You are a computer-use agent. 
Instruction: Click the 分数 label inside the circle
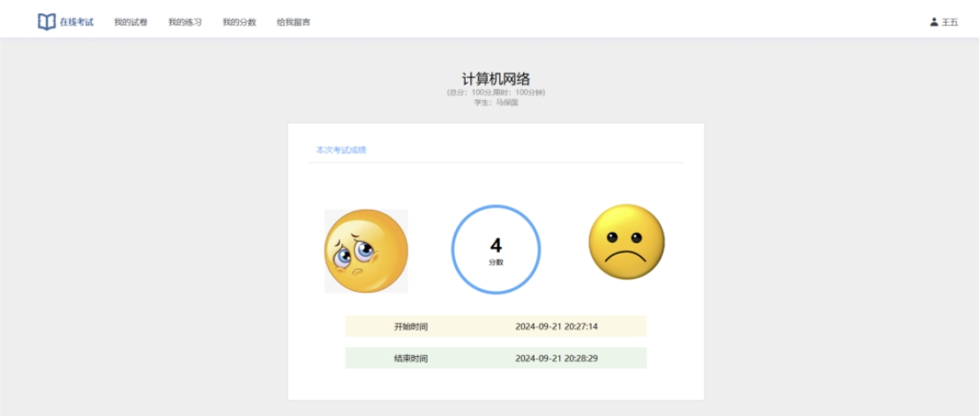[x=496, y=263]
